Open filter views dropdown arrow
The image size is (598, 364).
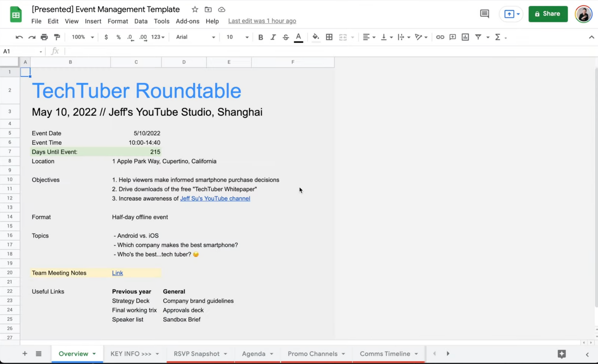pos(488,37)
